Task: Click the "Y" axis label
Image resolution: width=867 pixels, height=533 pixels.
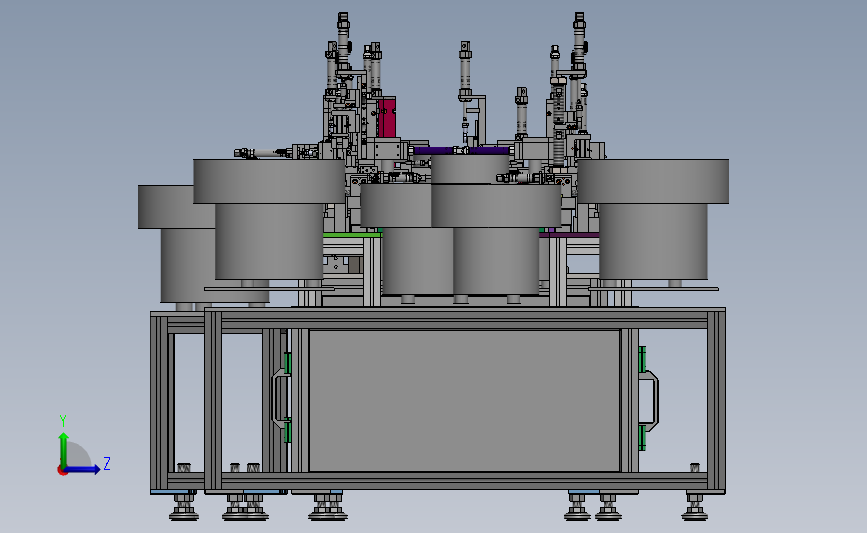Action: pos(63,421)
